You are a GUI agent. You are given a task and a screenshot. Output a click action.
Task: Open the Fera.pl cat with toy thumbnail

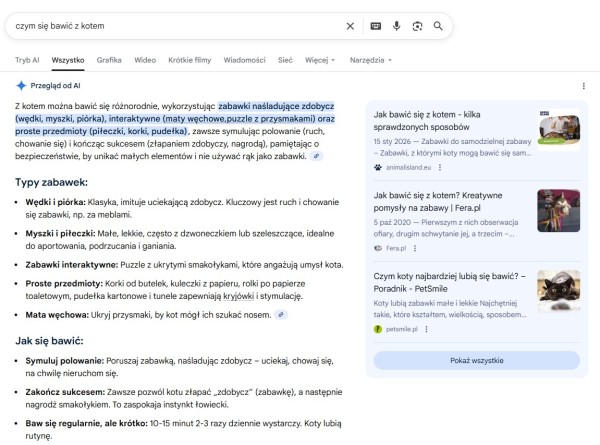[x=559, y=210]
